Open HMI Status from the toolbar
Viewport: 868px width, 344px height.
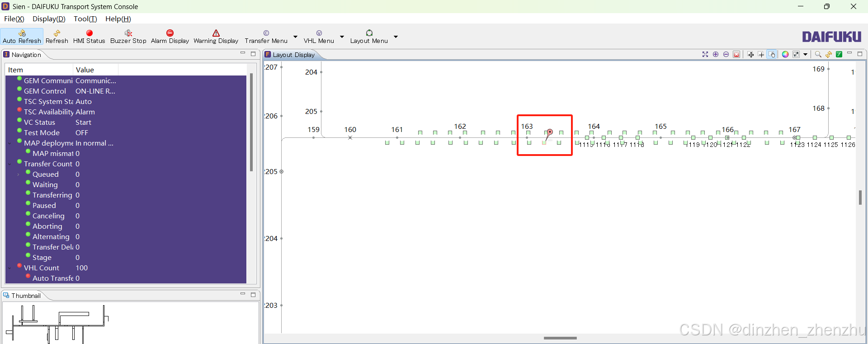point(89,36)
